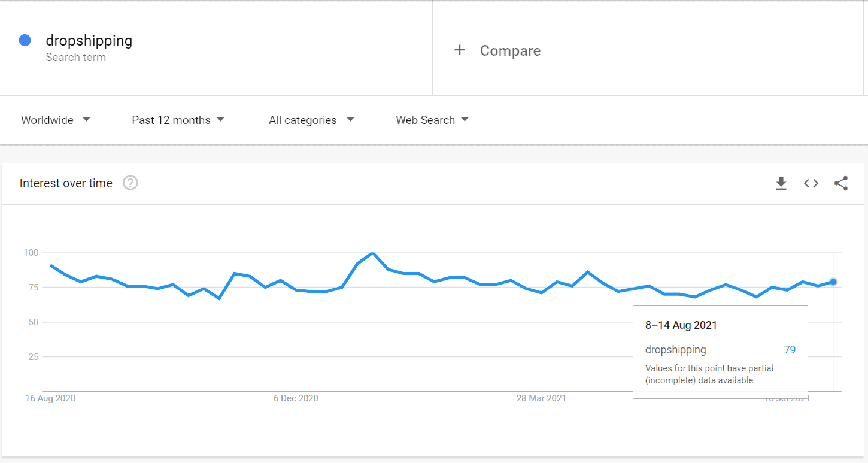Click the 8–14 Aug 2021 tooltip box

click(x=720, y=351)
